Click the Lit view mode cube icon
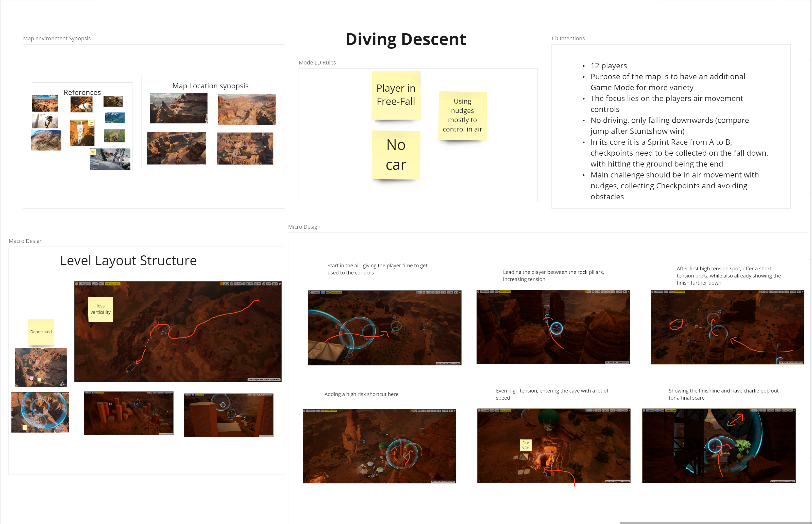 94,284
